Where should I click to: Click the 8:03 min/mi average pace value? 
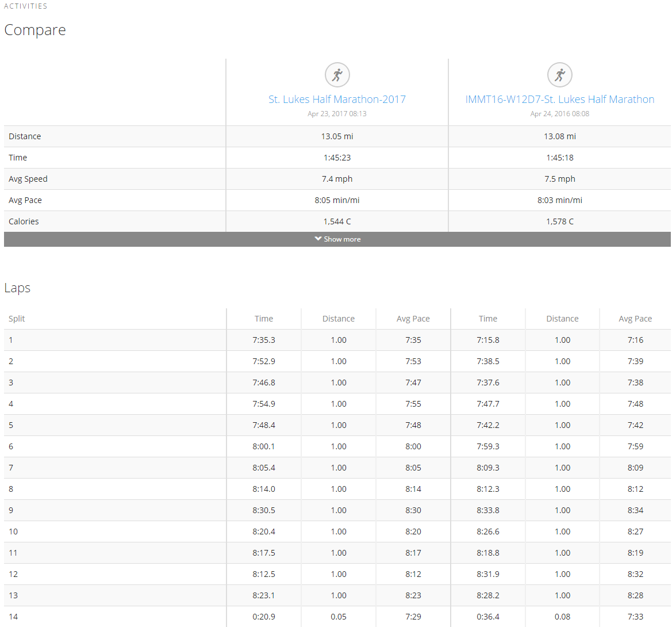click(559, 200)
